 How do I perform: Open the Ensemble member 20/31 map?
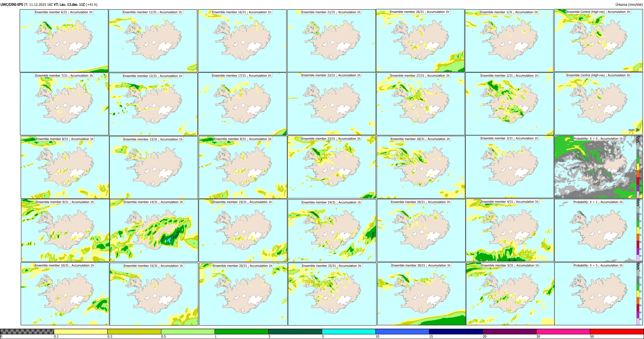click(243, 294)
